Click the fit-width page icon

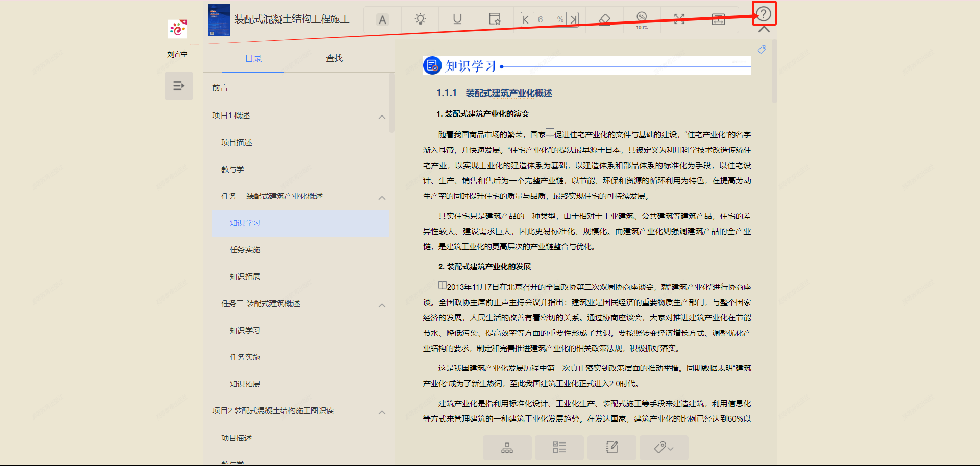pyautogui.click(x=718, y=19)
